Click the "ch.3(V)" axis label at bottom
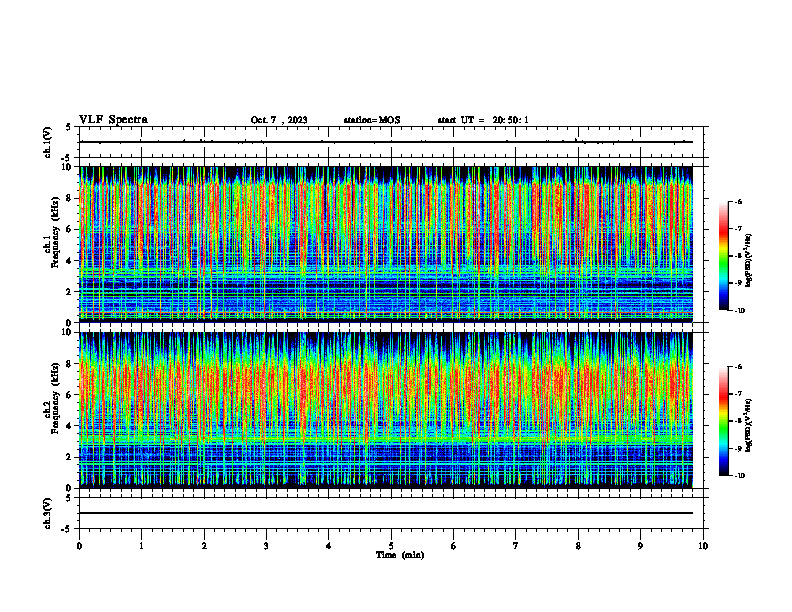 pos(48,513)
